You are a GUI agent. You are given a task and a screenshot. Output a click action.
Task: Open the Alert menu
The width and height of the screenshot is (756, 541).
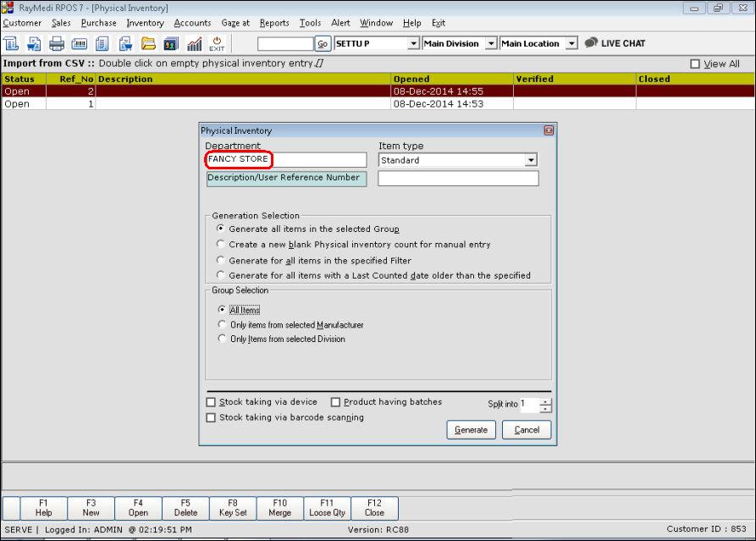[x=340, y=23]
